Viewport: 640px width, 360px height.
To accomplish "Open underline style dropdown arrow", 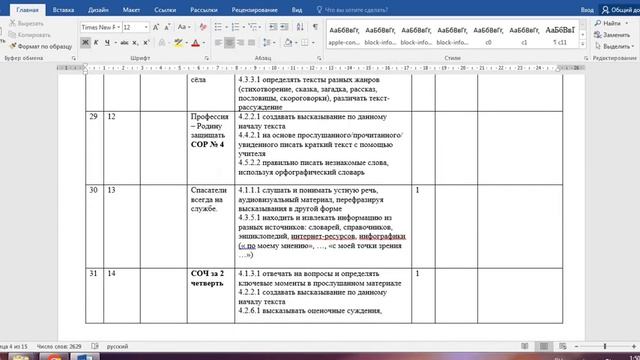I will [x=116, y=42].
